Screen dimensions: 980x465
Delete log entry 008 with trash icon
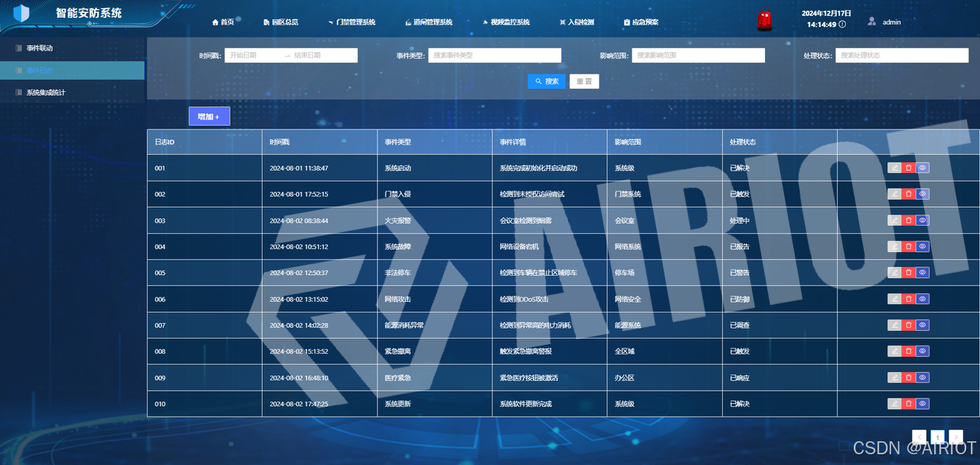point(908,351)
